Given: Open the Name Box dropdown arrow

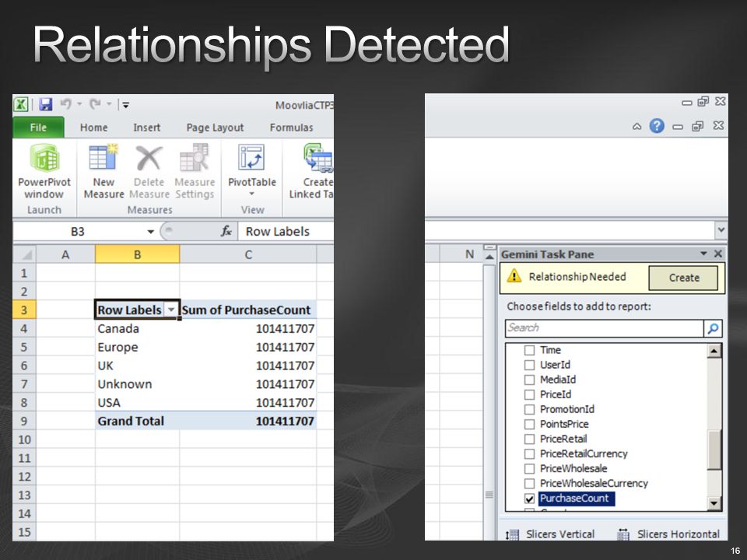Looking at the screenshot, I should pos(150,232).
